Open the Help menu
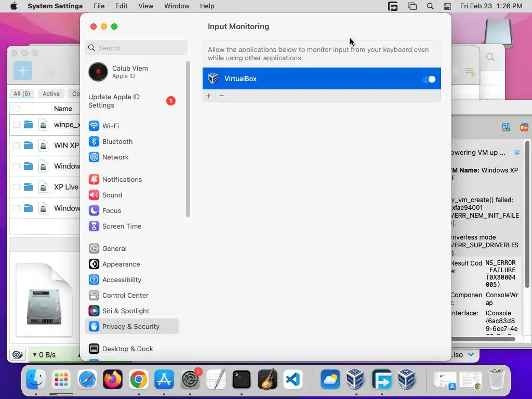Viewport: 532px width, 399px height. pos(207,6)
